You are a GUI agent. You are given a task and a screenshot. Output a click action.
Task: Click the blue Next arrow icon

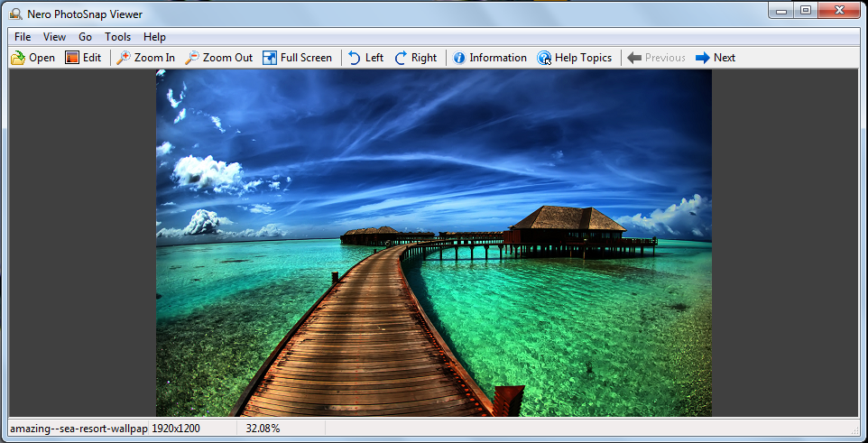tap(703, 58)
